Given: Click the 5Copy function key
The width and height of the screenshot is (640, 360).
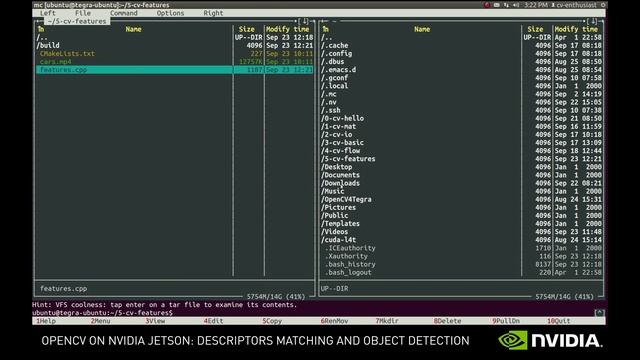Looking at the screenshot, I should [x=272, y=321].
